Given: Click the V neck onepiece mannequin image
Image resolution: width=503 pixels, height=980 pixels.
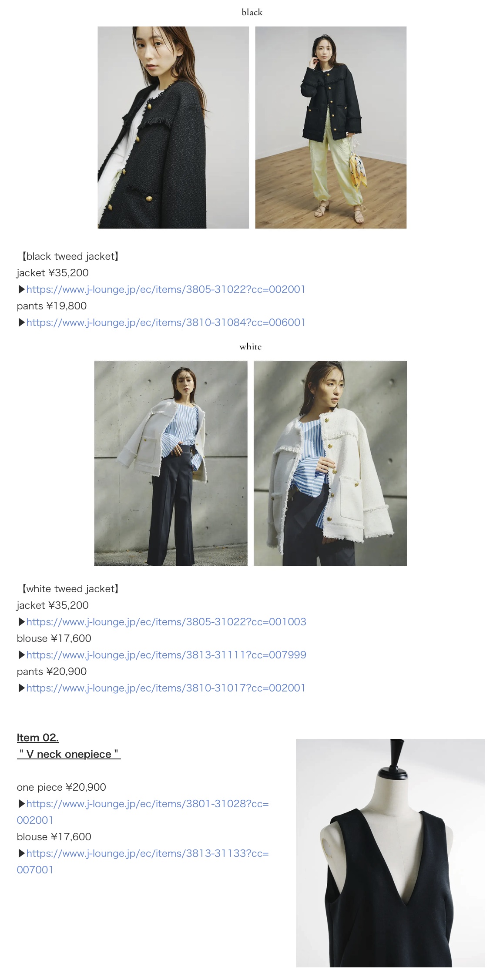Looking at the screenshot, I should pos(390,853).
